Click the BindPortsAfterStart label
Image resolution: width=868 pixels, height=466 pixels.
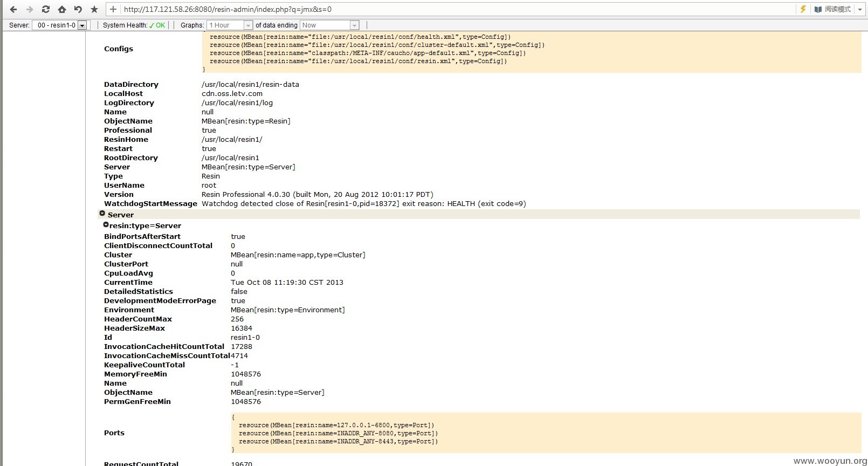[142, 236]
